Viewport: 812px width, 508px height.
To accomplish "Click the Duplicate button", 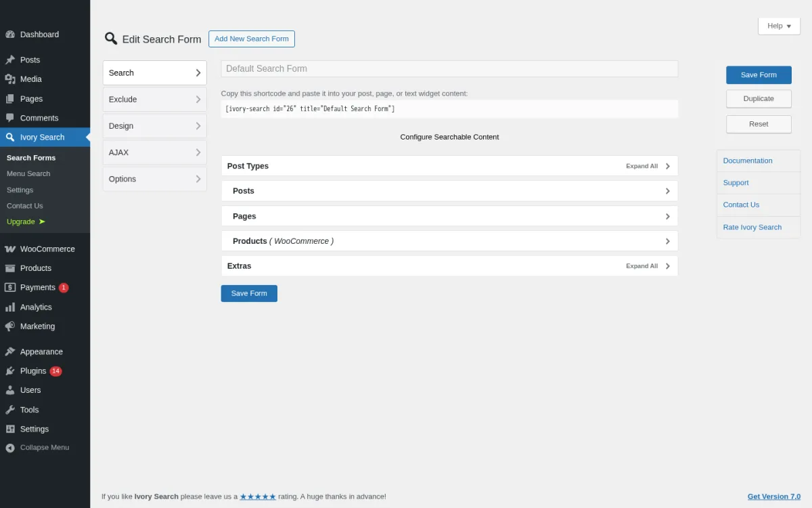I will tap(759, 99).
